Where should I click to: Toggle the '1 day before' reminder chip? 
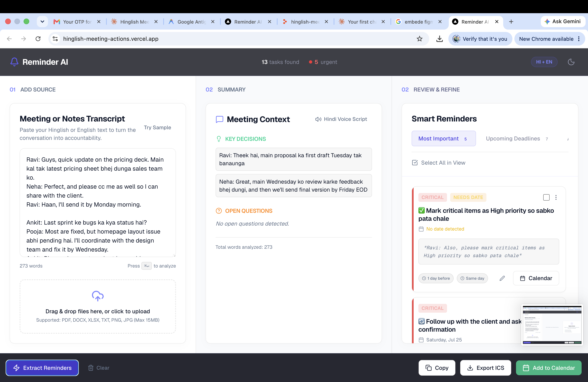[436, 278]
